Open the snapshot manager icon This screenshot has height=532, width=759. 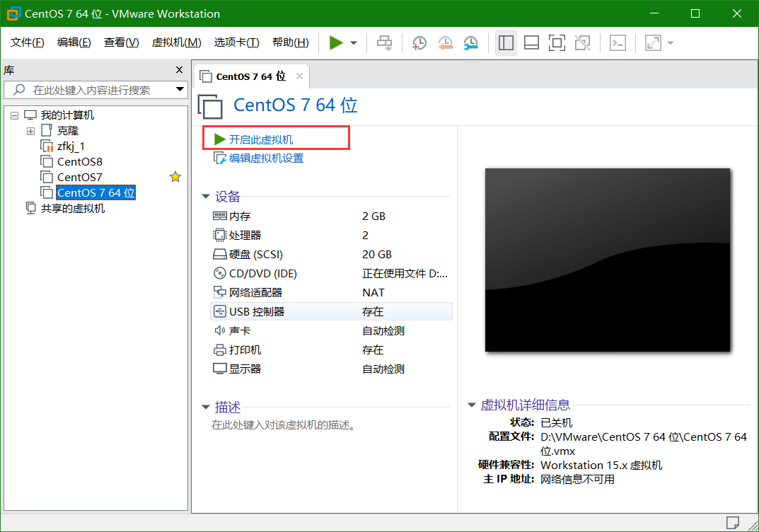pyautogui.click(x=470, y=42)
